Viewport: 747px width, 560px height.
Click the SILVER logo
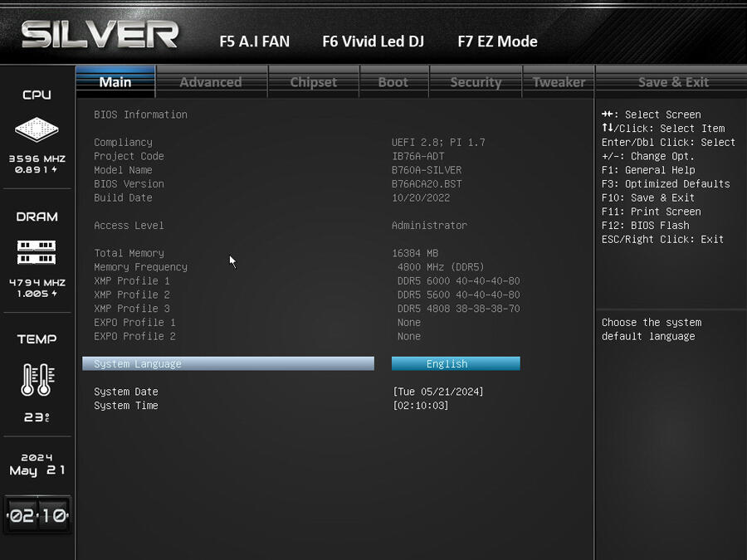point(100,34)
